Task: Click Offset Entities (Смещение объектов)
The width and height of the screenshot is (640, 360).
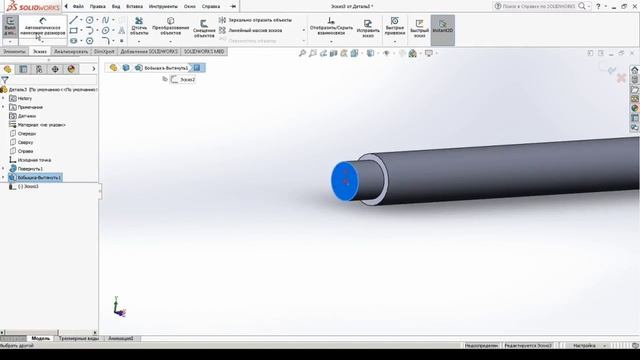Action: 204,29
